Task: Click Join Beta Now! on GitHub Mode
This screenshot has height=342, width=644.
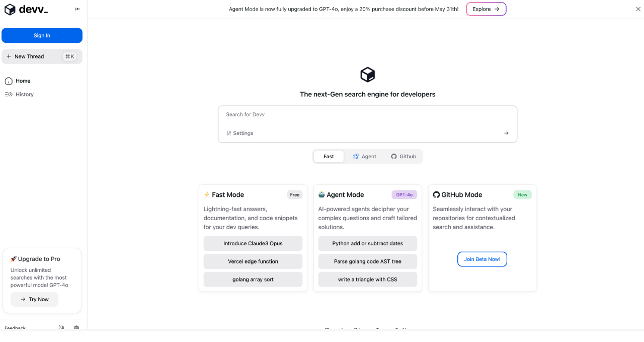Action: click(482, 259)
